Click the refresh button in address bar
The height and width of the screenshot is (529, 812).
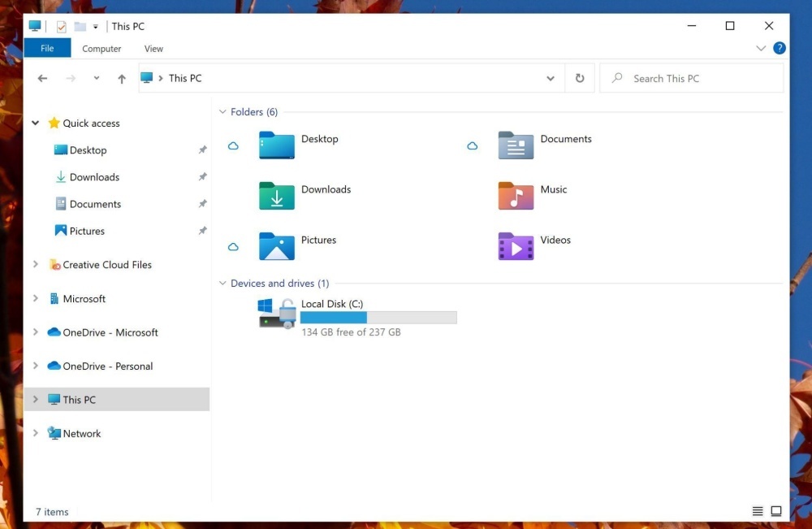(x=580, y=79)
